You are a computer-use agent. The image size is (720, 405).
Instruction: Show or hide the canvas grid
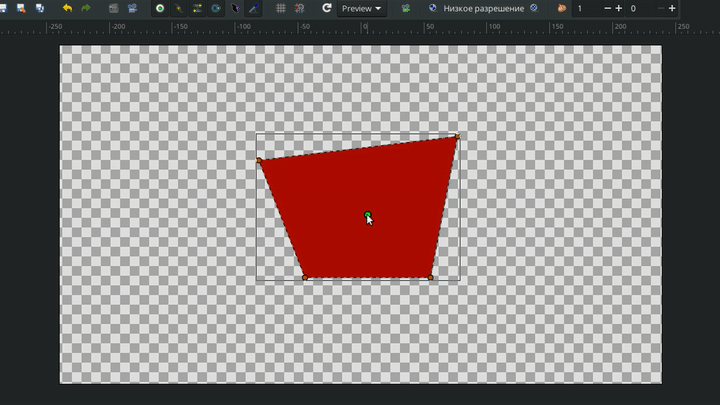[x=281, y=8]
